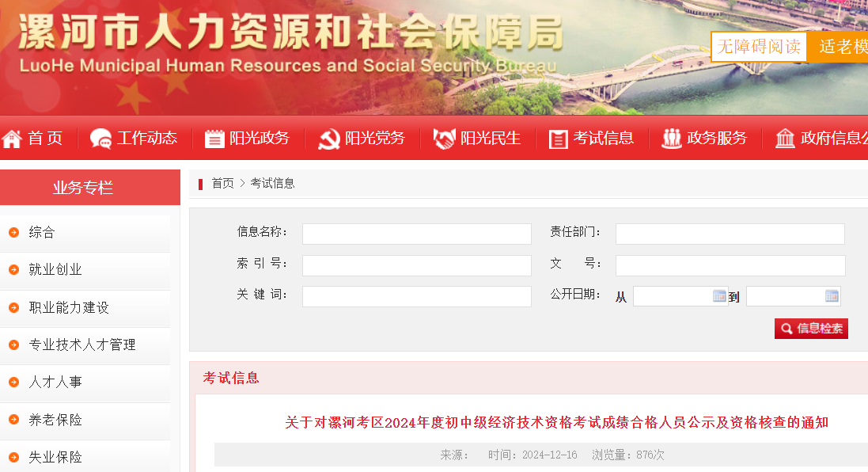
Task: Click the 无障碍阅读 accessibility button
Action: pyautogui.click(x=759, y=47)
